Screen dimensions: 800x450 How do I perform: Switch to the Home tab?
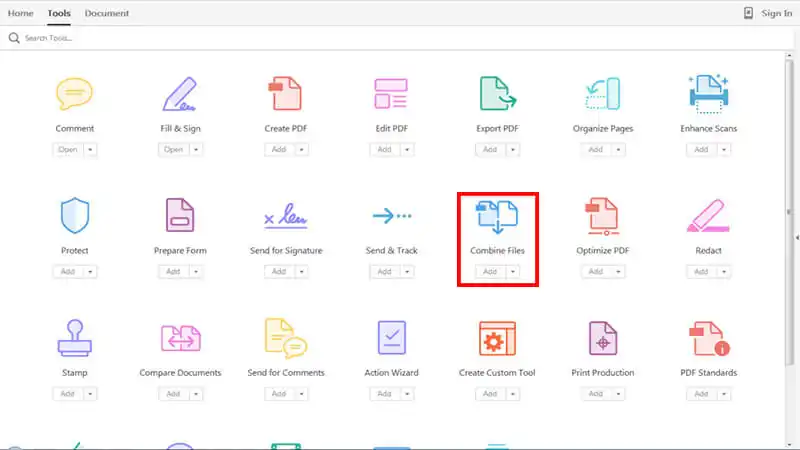click(x=20, y=13)
